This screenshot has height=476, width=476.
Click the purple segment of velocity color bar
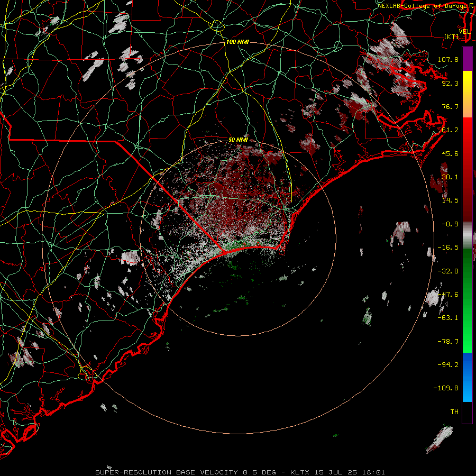coord(467,59)
